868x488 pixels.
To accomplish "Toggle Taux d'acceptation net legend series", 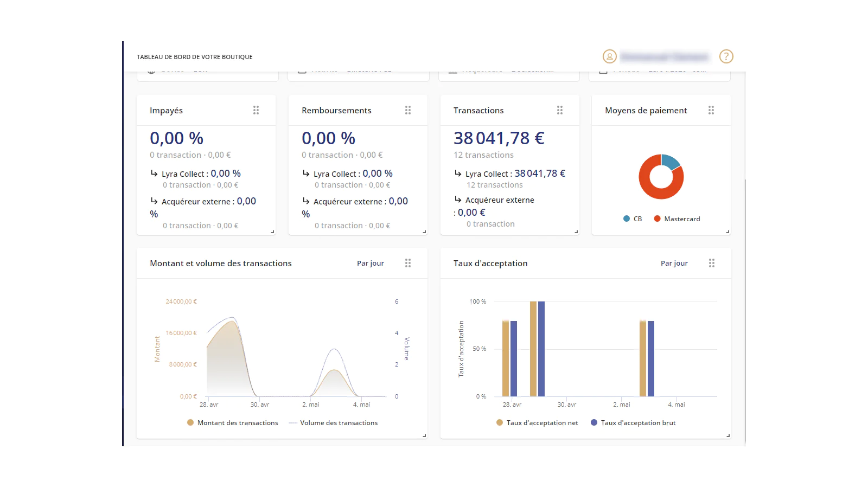I will pos(537,423).
